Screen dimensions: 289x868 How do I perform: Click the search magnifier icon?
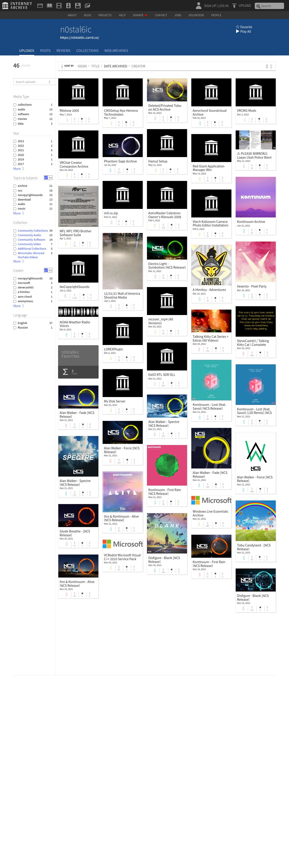coord(258,6)
